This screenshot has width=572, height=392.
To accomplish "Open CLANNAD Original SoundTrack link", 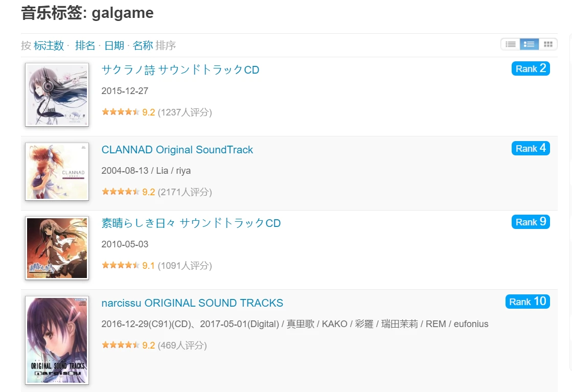I will click(177, 150).
